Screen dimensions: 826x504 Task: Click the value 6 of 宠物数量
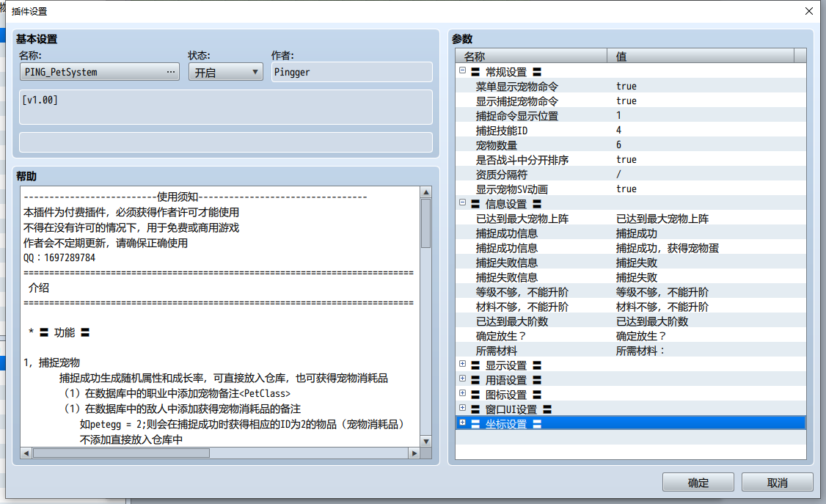click(x=618, y=145)
